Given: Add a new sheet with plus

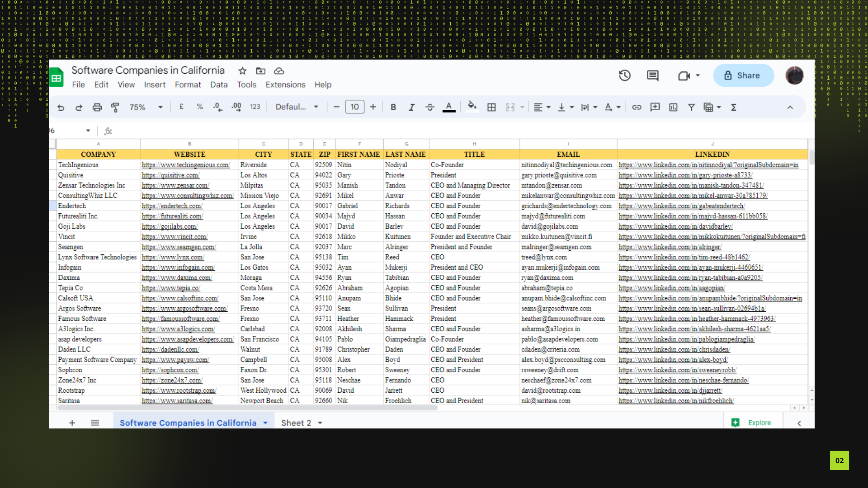Looking at the screenshot, I should coord(72,423).
